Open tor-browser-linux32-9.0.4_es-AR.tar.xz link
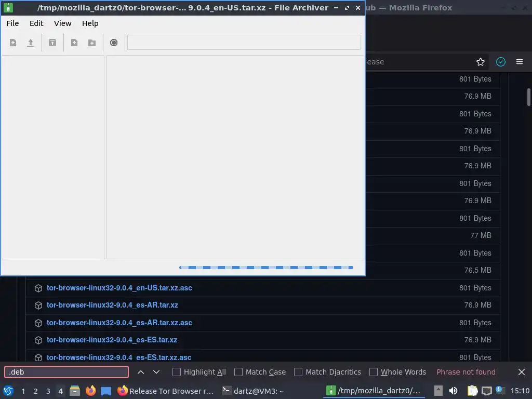This screenshot has height=399, width=532. tap(112, 305)
